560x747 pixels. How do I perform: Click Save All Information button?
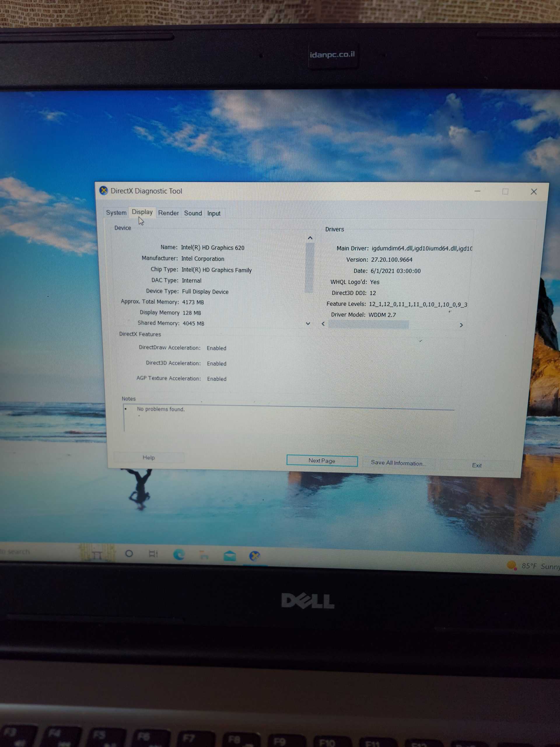pos(398,463)
